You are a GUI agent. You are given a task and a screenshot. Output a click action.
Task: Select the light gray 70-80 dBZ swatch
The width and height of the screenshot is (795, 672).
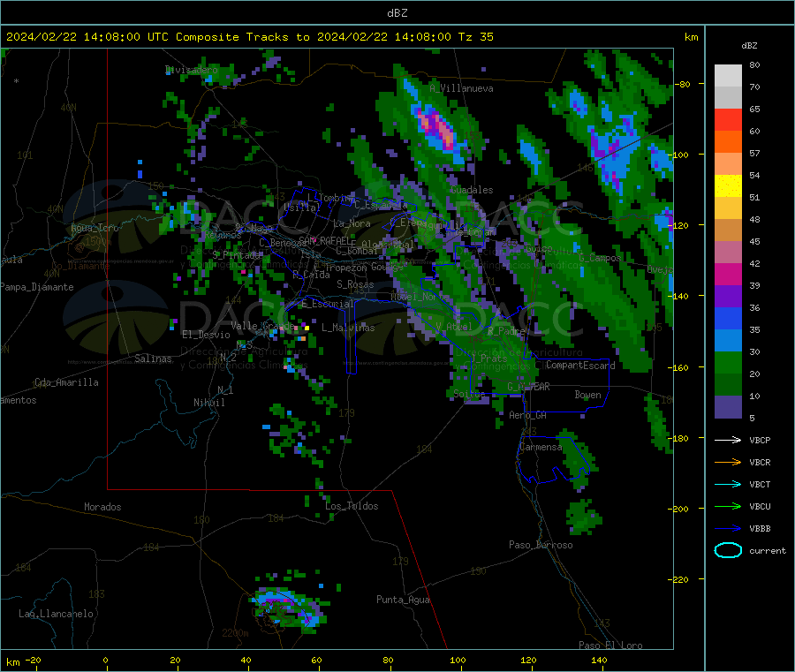[728, 76]
